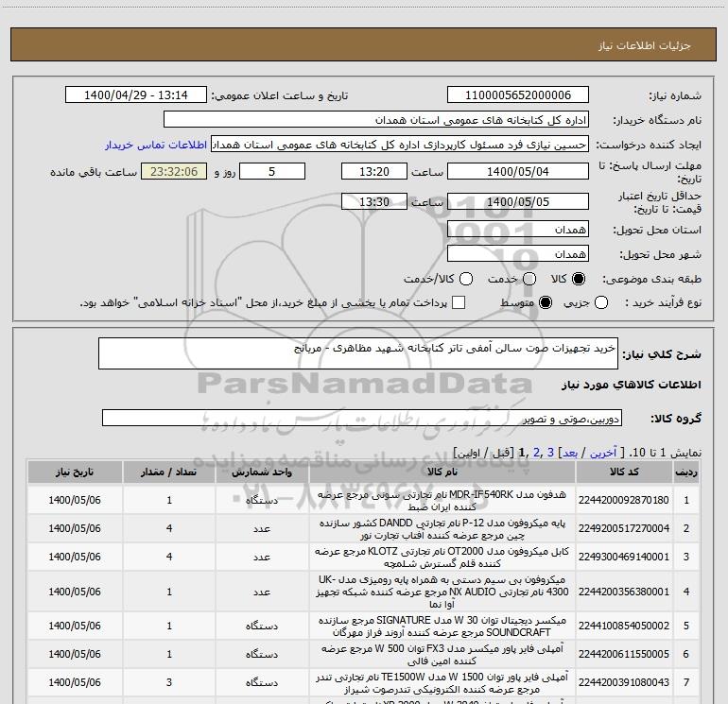Click the SOUNDCRAFT SIGNATURE digital mixer name
Image resolution: width=728 pixels, height=704 pixels.
point(442,626)
